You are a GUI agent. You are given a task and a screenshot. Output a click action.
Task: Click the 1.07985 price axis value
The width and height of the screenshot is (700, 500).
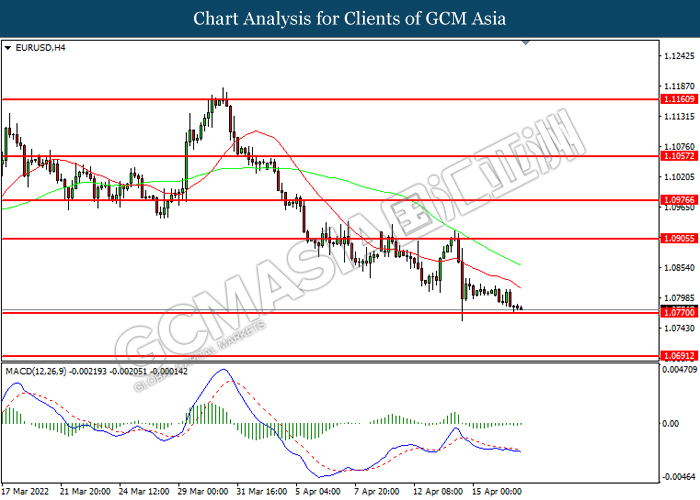[x=679, y=298]
